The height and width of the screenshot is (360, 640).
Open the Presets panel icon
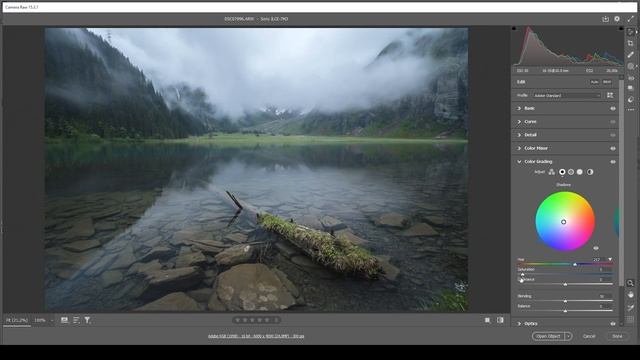[631, 100]
